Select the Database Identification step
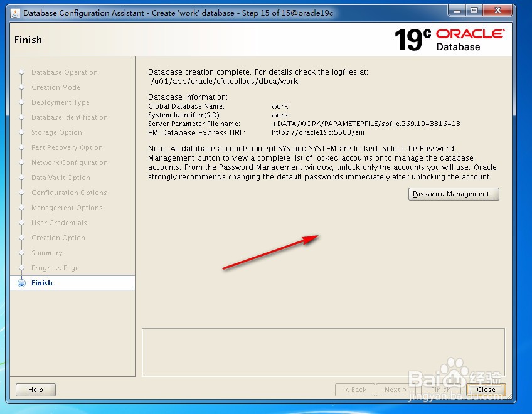 tap(70, 117)
